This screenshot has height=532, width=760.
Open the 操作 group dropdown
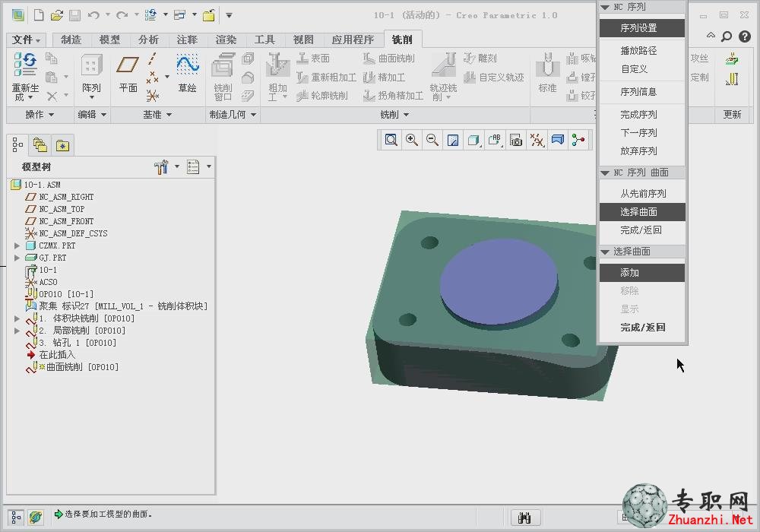[40, 115]
